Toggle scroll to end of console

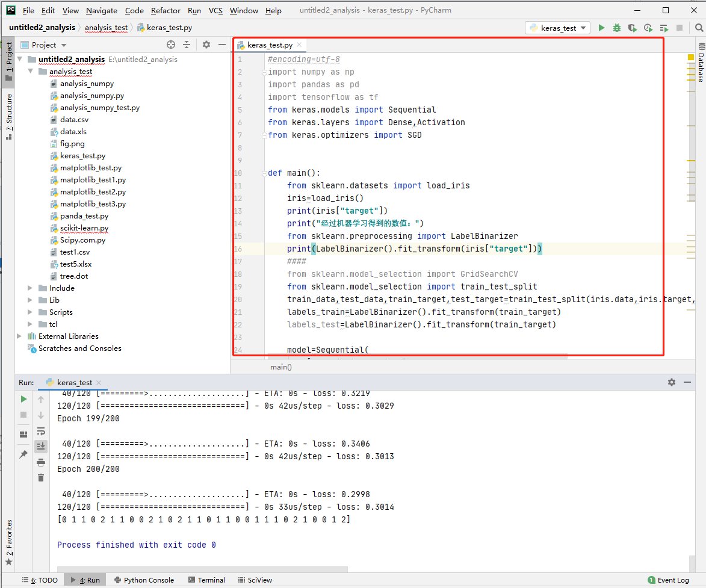[41, 446]
